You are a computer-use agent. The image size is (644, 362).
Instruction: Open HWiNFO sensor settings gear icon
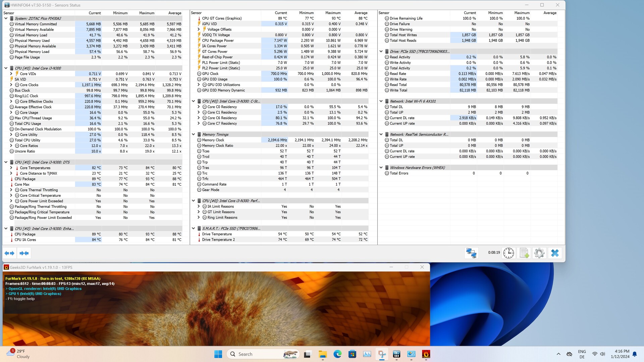pyautogui.click(x=539, y=253)
